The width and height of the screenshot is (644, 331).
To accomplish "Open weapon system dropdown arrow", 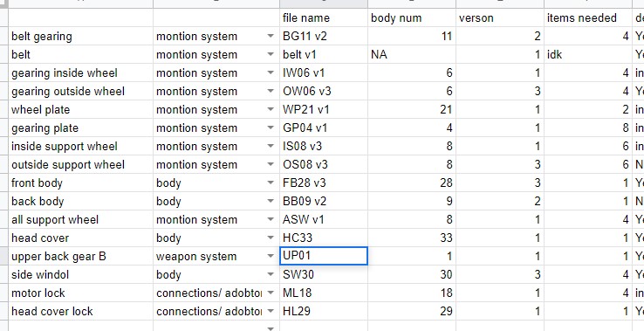I will (271, 256).
